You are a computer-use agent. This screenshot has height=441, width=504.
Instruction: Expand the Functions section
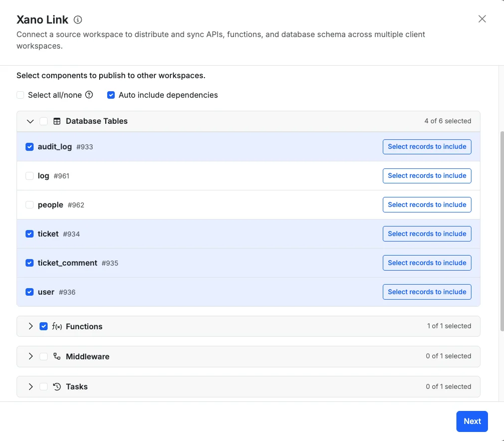[31, 326]
